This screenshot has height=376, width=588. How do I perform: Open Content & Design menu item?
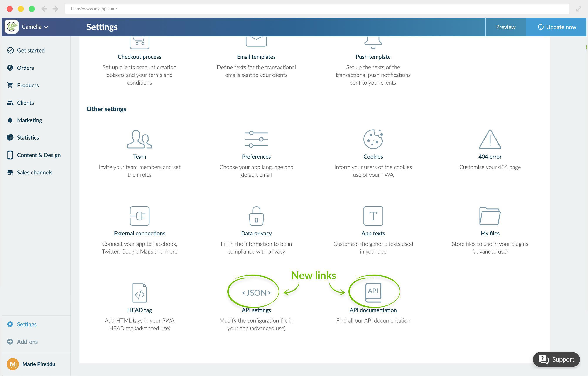click(x=39, y=155)
